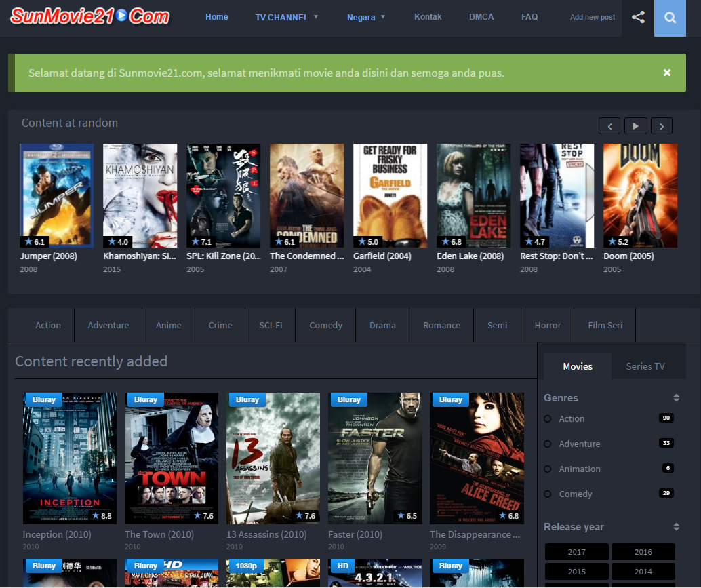
Task: Open the Khamoshiyan poster thumbnail
Action: [x=140, y=195]
